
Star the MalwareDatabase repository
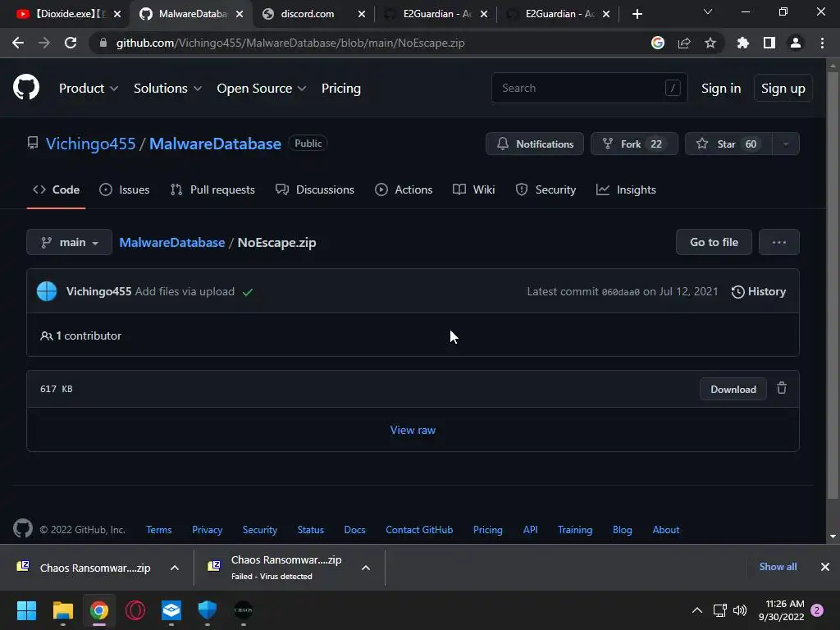728,144
